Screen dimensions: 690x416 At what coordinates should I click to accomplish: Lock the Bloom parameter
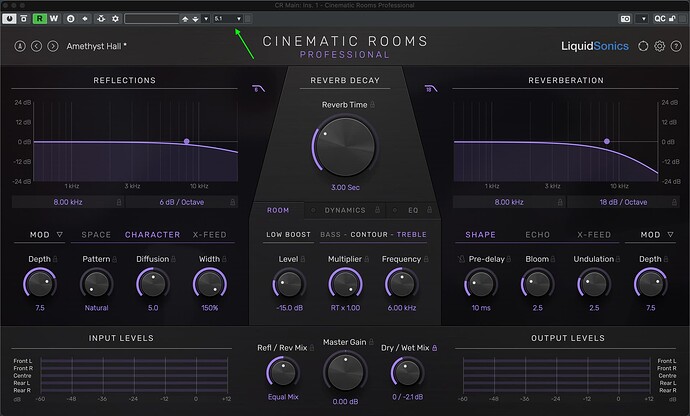tap(553, 259)
